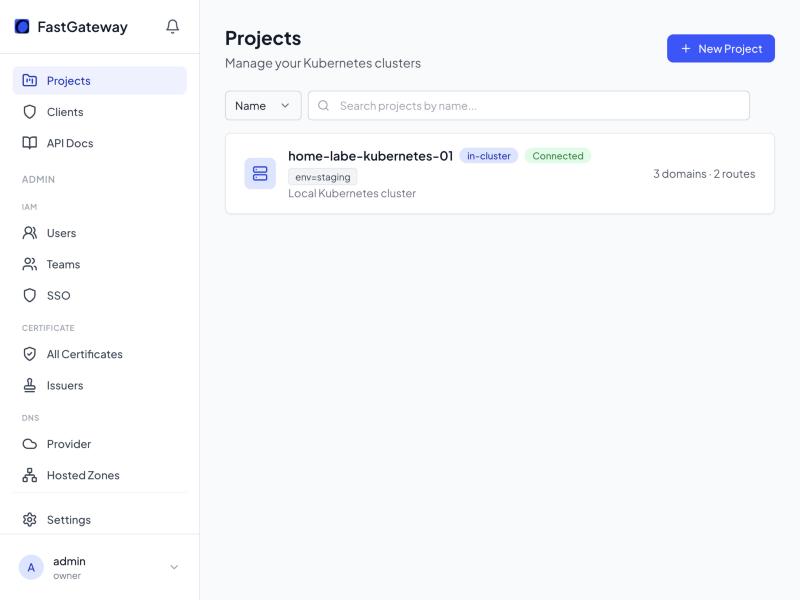
Task: Open the API Docs page
Action: tap(99, 143)
